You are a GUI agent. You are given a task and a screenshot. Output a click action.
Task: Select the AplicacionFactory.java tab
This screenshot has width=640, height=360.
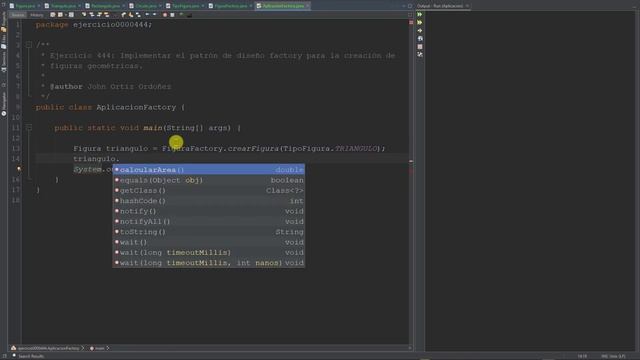tap(283, 6)
